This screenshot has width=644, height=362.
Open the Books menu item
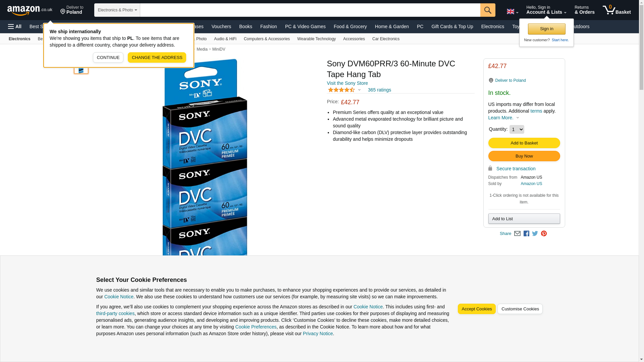point(246,26)
